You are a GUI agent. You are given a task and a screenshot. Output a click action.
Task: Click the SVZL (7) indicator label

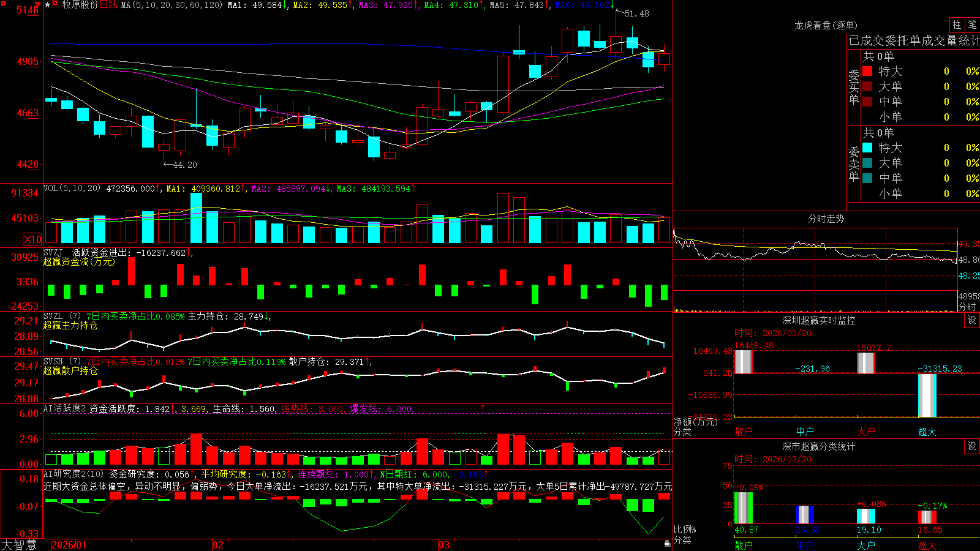pyautogui.click(x=62, y=317)
